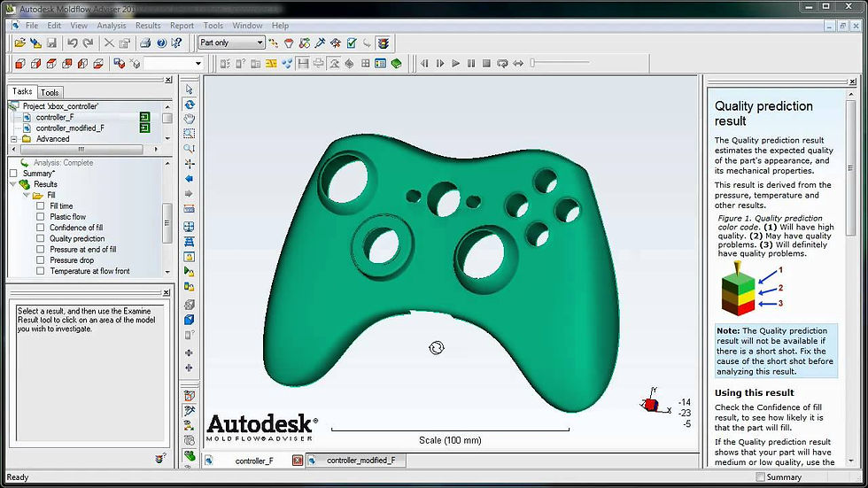
Task: Choose the Select arrow tool
Action: click(190, 89)
